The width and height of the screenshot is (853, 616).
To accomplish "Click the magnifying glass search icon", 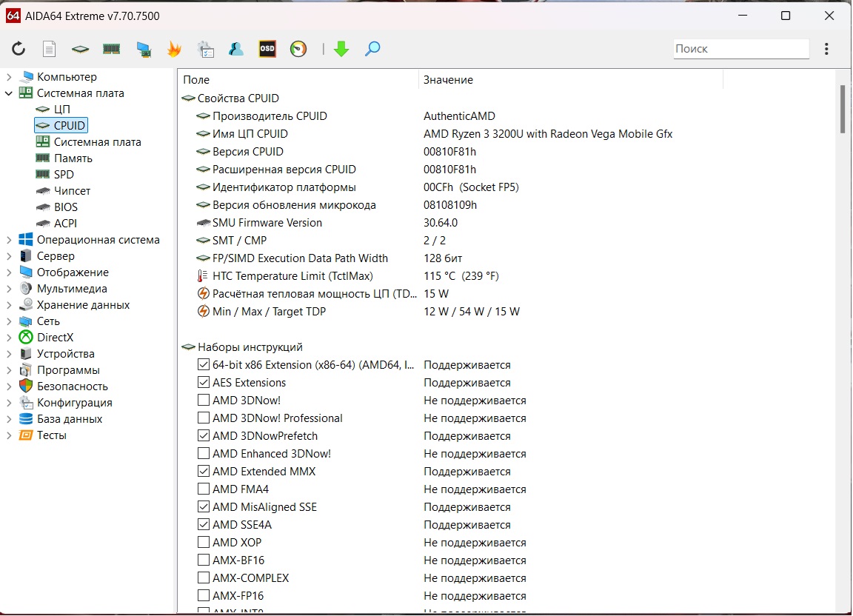I will click(x=372, y=49).
